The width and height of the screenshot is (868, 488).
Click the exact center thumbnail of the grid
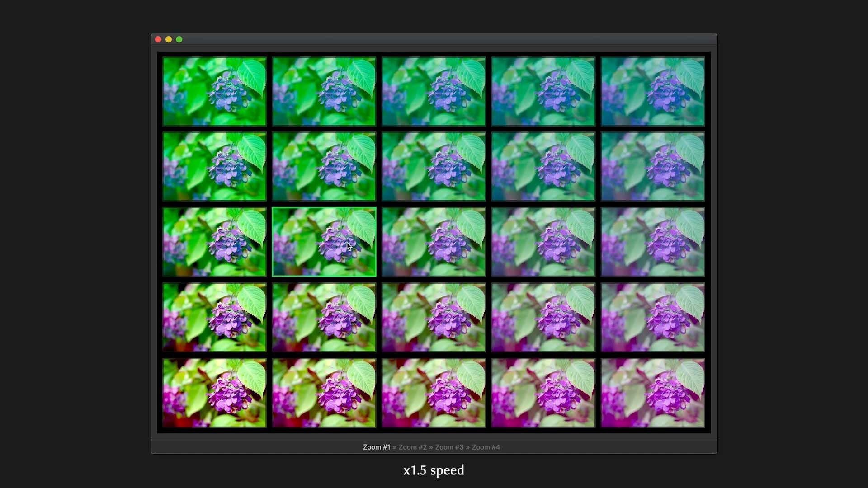[433, 242]
